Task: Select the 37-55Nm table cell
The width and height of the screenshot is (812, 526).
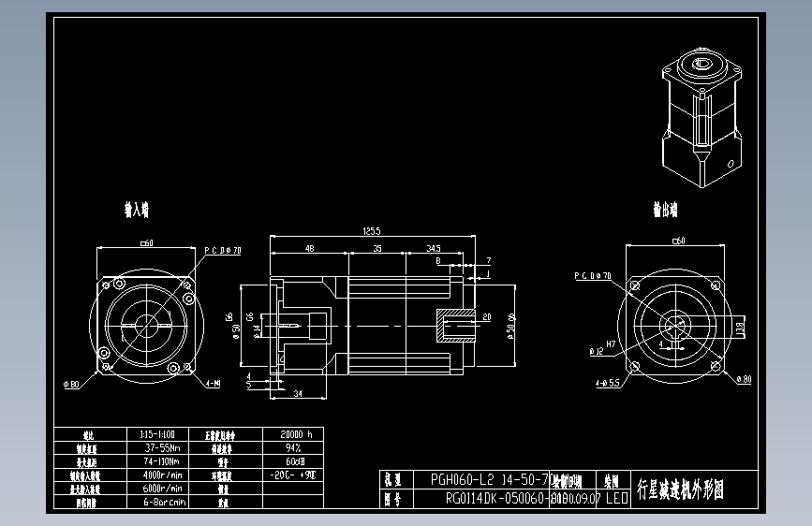Action: click(157, 447)
